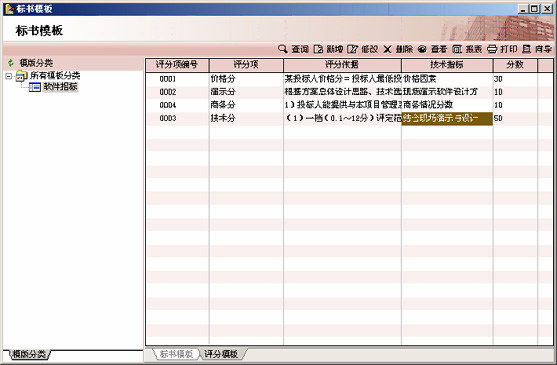Click the 向导 wizard toolbar button
Image resolution: width=557 pixels, height=365 pixels.
[x=537, y=49]
